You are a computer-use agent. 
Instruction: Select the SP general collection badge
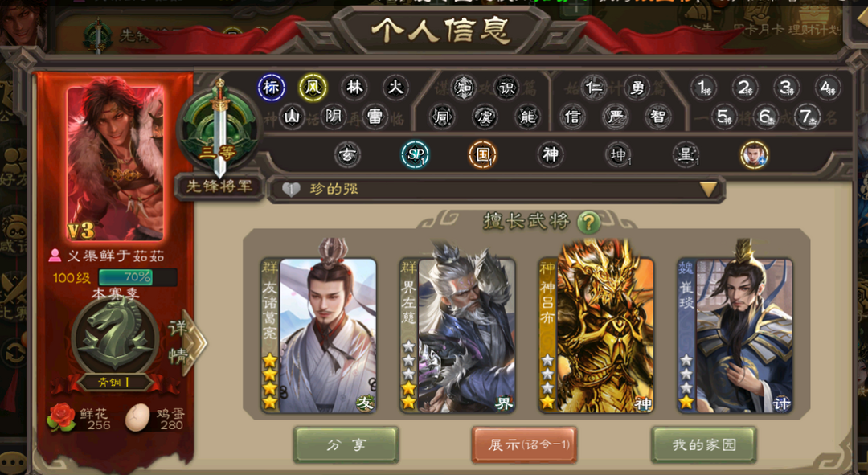coord(416,155)
